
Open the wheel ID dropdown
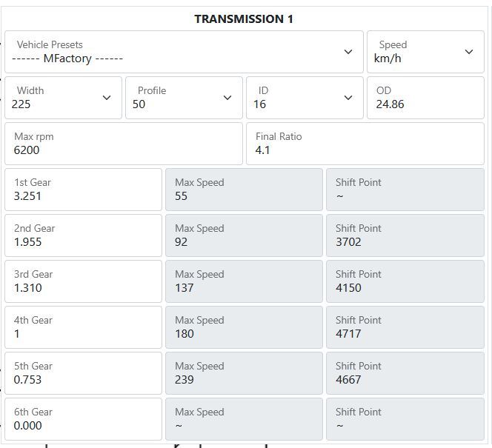point(305,98)
